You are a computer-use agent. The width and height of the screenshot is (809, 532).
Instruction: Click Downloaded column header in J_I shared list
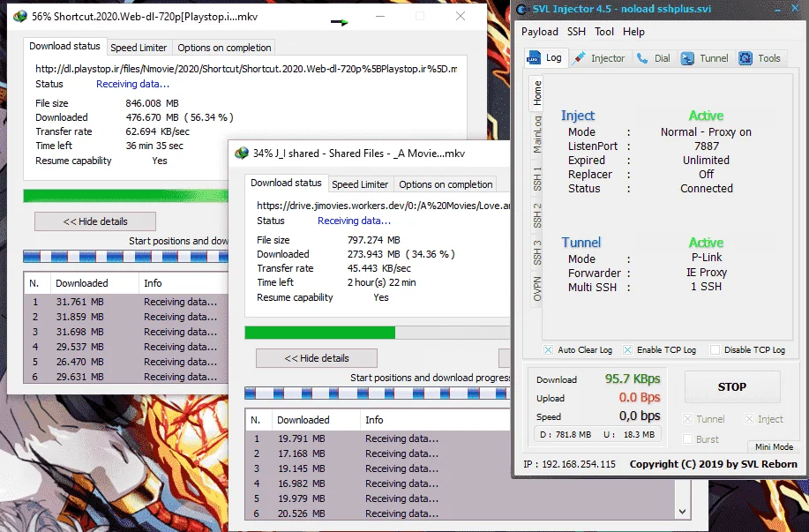pyautogui.click(x=316, y=420)
